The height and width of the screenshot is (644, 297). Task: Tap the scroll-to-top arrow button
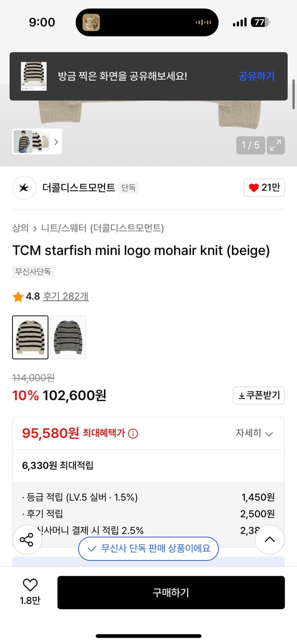(270, 539)
